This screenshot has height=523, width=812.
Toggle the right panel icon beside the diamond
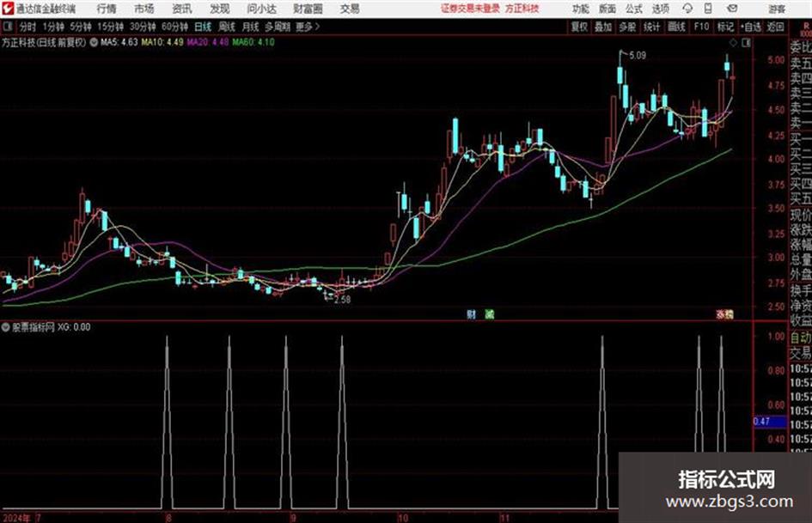746,42
